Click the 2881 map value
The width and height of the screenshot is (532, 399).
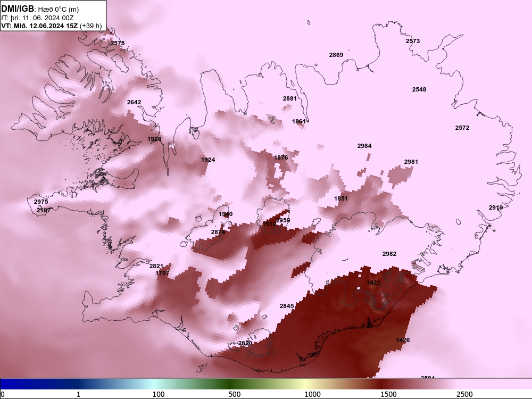tap(290, 98)
